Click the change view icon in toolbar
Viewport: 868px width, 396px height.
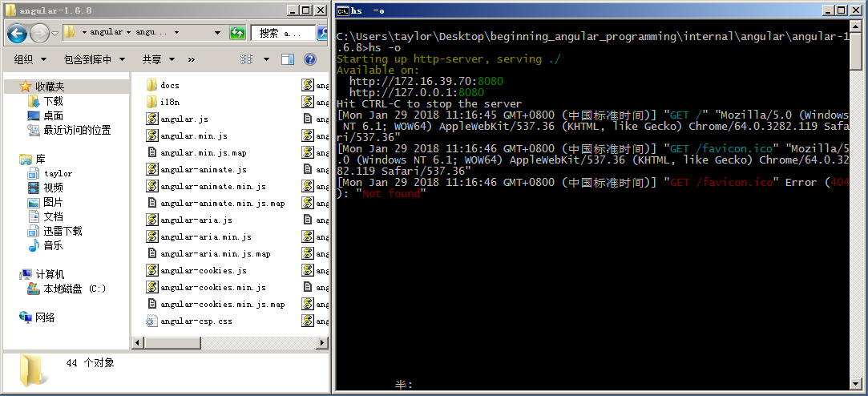pyautogui.click(x=247, y=59)
